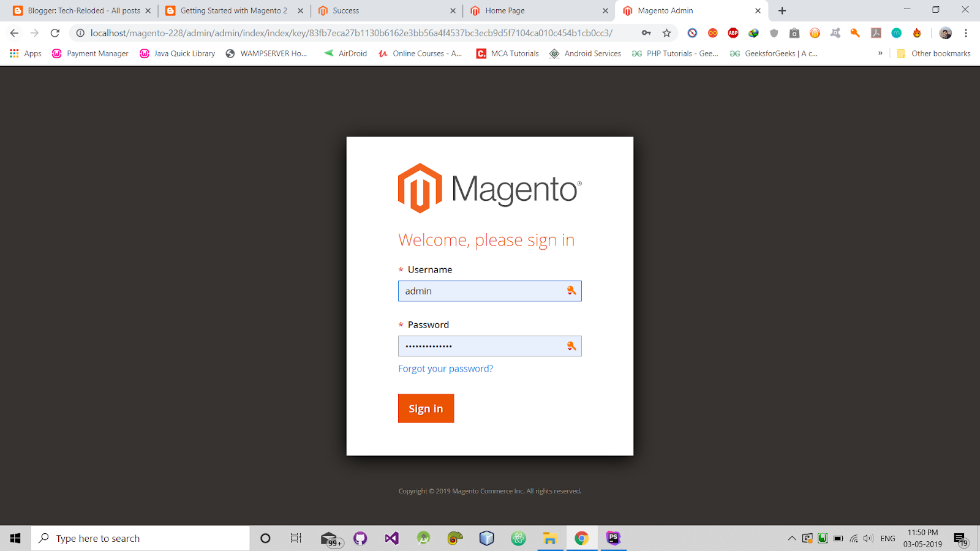Viewport: 980px width, 551px height.
Task: Open the ENG language indicator
Action: point(888,538)
